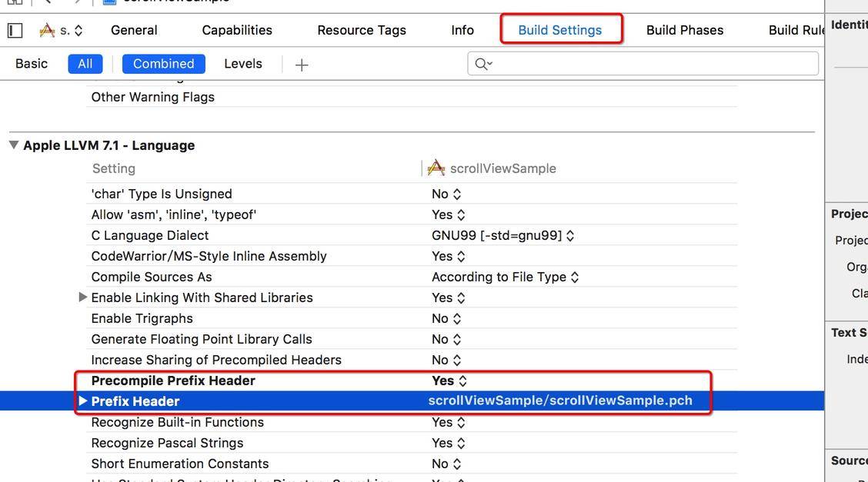
Task: Switch to the Capabilities tab
Action: [x=237, y=31]
